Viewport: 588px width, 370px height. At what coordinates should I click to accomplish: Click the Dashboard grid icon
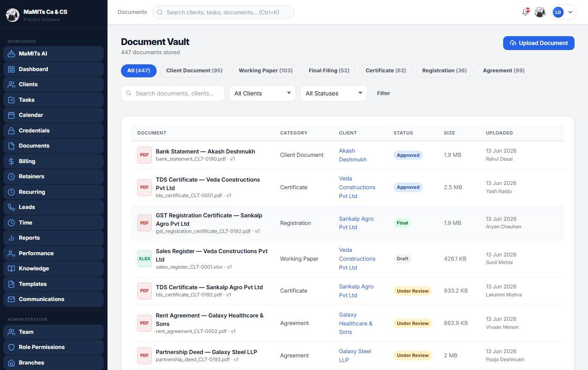click(11, 69)
